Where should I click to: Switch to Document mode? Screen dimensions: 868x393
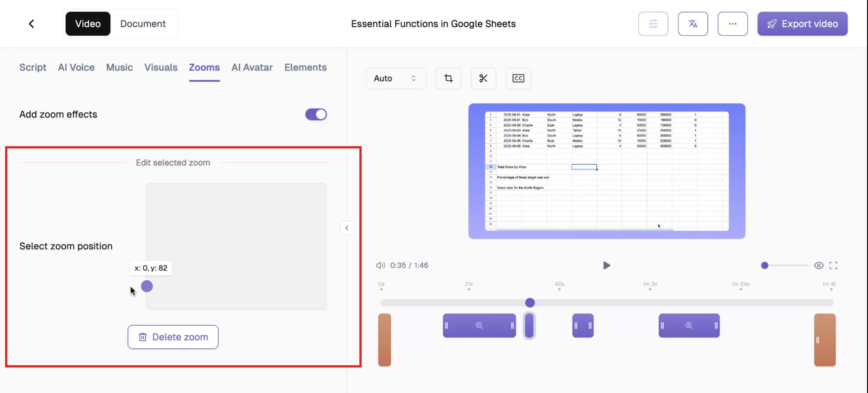(x=143, y=24)
